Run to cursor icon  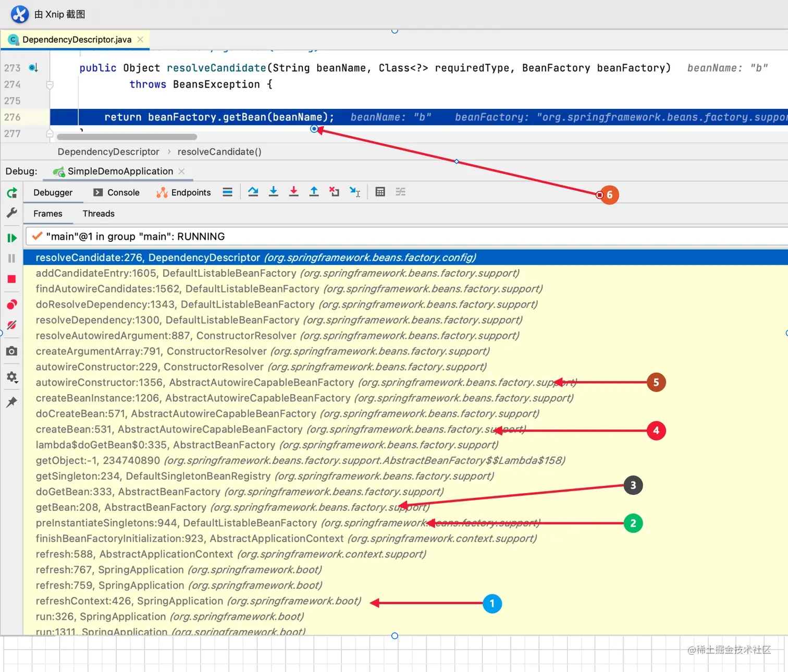(x=355, y=192)
